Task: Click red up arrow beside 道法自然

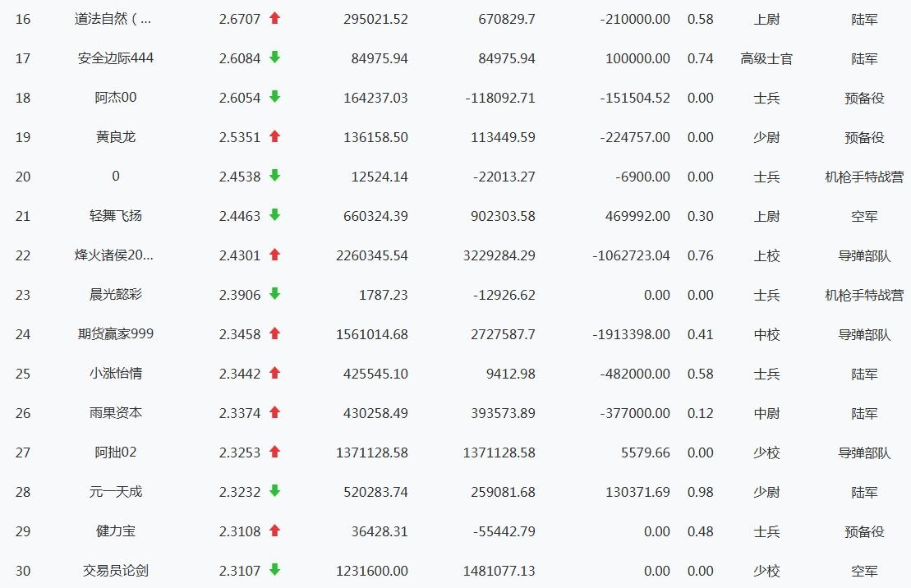Action: 275,18
